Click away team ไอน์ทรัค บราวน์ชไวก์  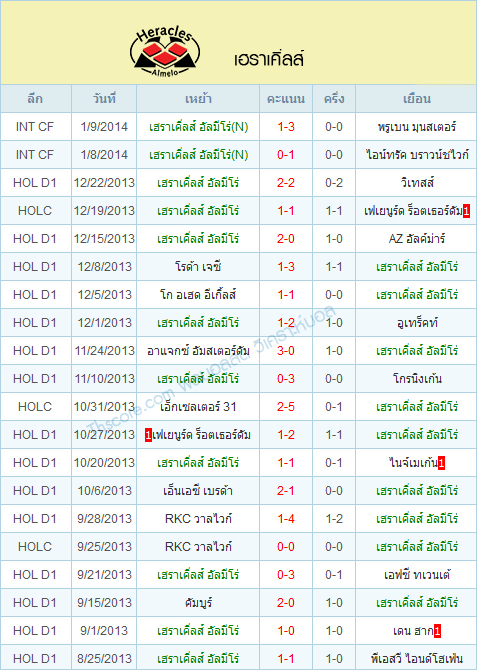point(417,155)
